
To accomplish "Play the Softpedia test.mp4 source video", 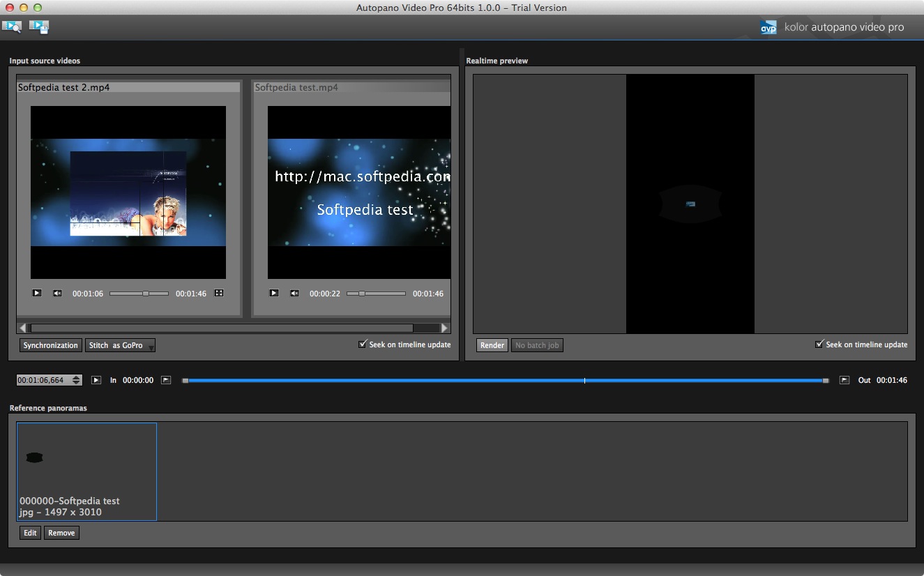I will pos(274,294).
